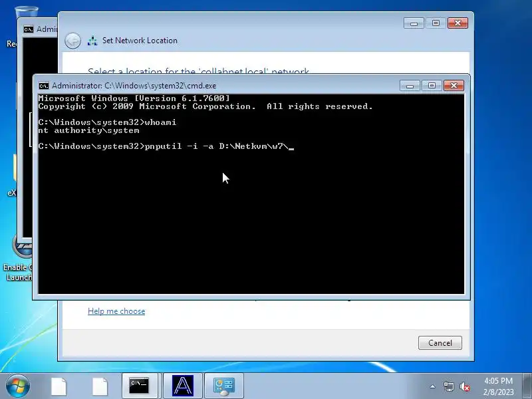Click the Enable Launch desktop shortcut

click(19, 258)
